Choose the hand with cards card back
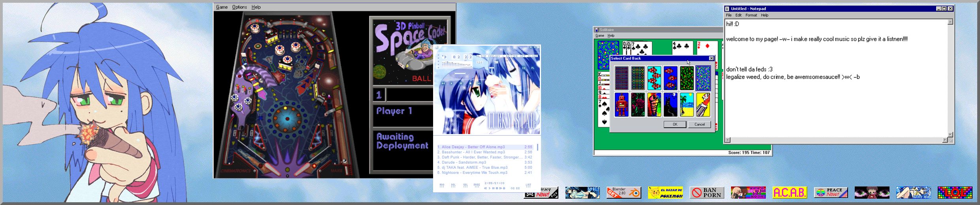980x205 pixels. click(x=703, y=105)
